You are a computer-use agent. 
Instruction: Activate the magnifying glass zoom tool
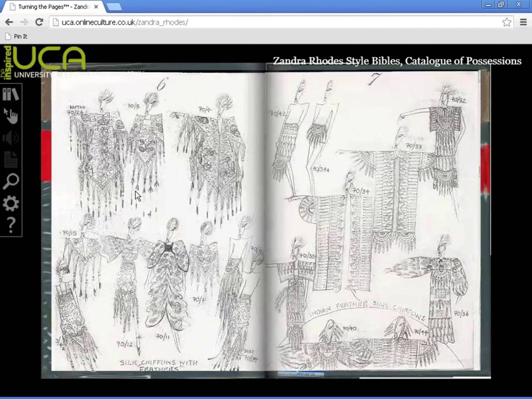click(11, 181)
